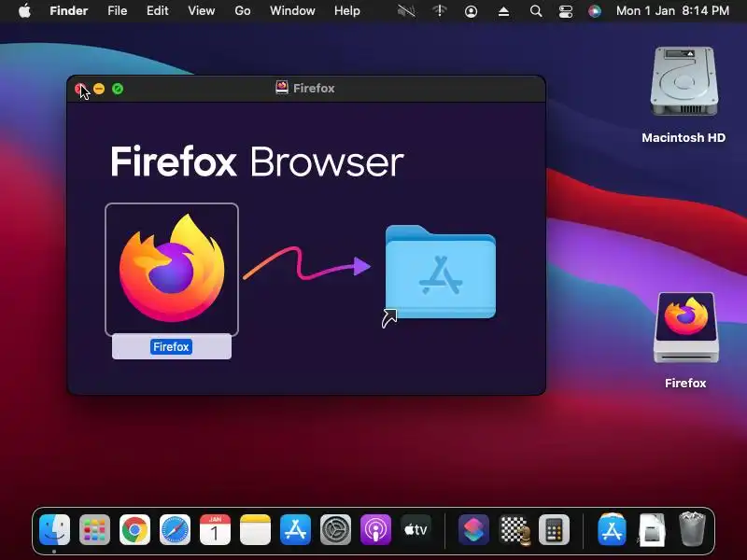The width and height of the screenshot is (747, 560).
Task: Open Finder from the Dock
Action: coord(55,529)
